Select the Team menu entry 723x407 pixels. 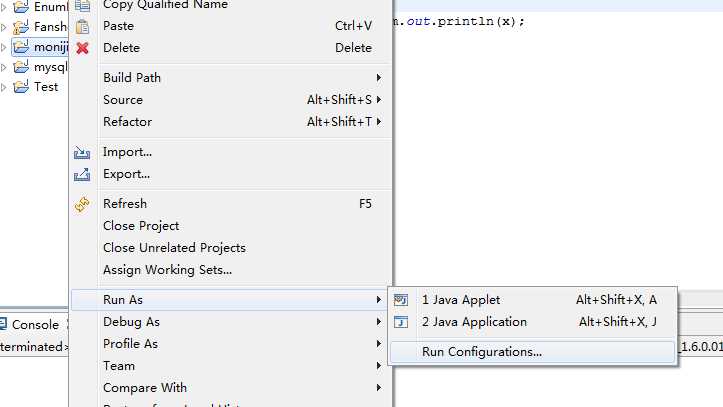231,366
